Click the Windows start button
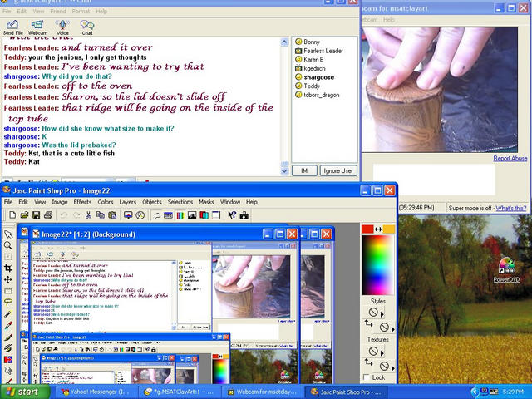Viewport: 532px width, 399px height. (24, 392)
